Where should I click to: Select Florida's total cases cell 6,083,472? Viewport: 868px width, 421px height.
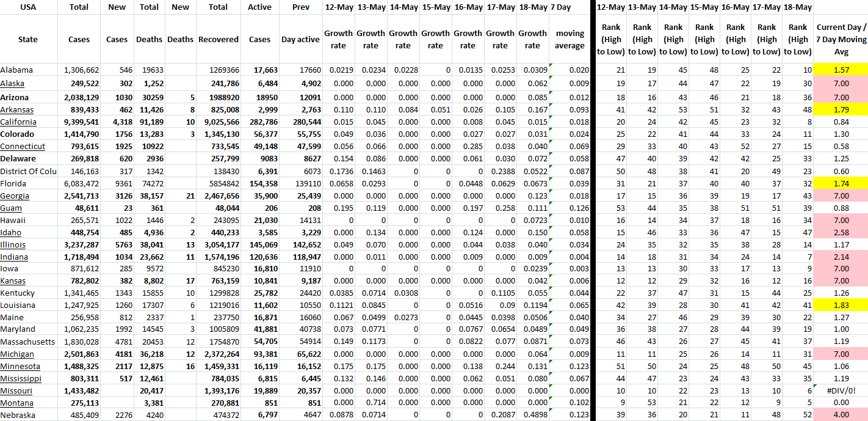tap(80, 183)
